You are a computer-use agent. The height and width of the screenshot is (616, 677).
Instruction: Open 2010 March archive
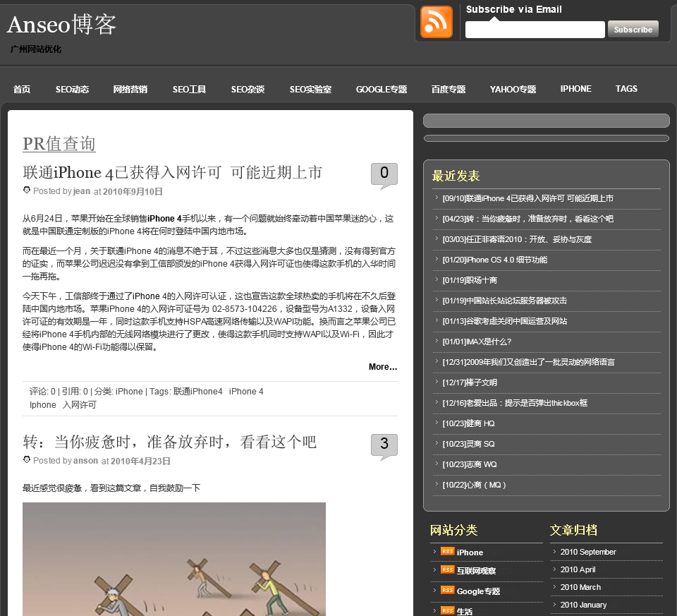pos(580,588)
